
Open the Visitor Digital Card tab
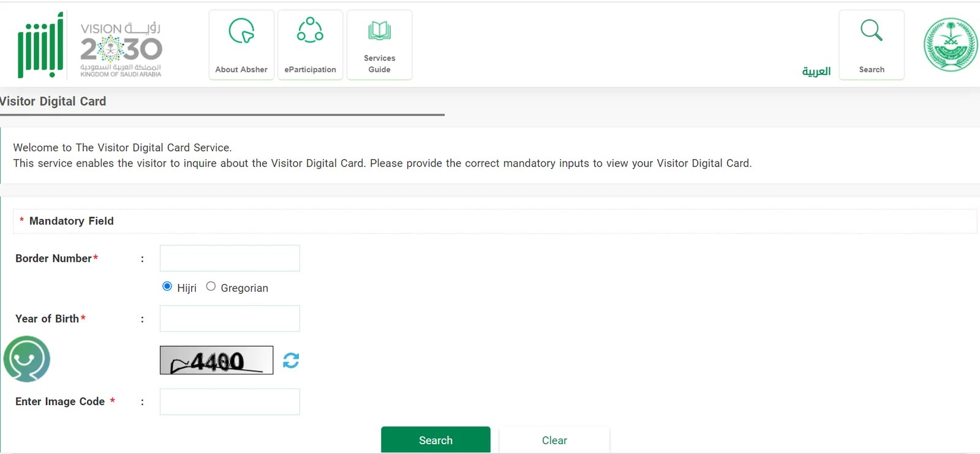(x=53, y=101)
